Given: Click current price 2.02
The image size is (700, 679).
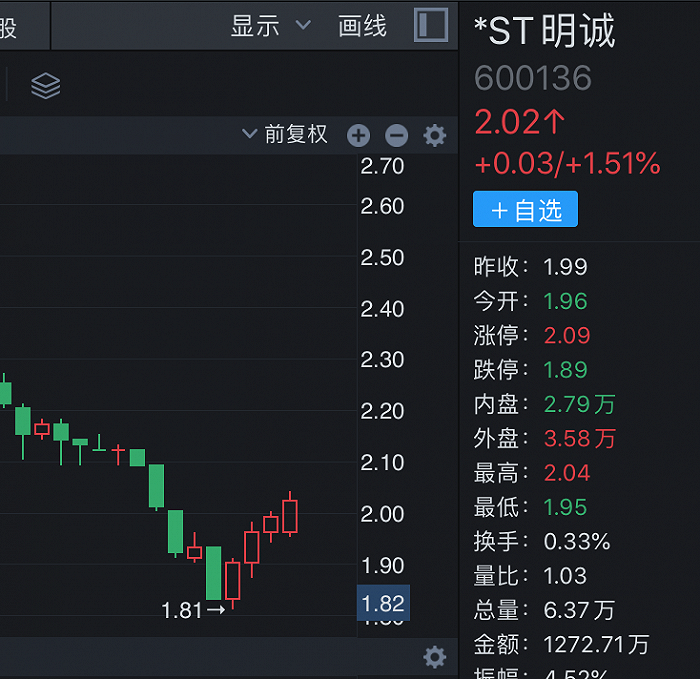Looking at the screenshot, I should (520, 122).
